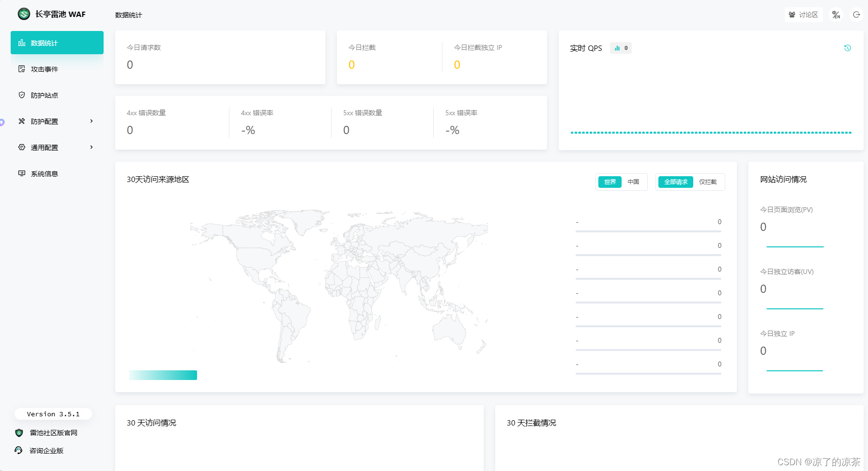This screenshot has width=868, height=471.
Task: Click the 长亭雷池 WAF title
Action: point(61,14)
